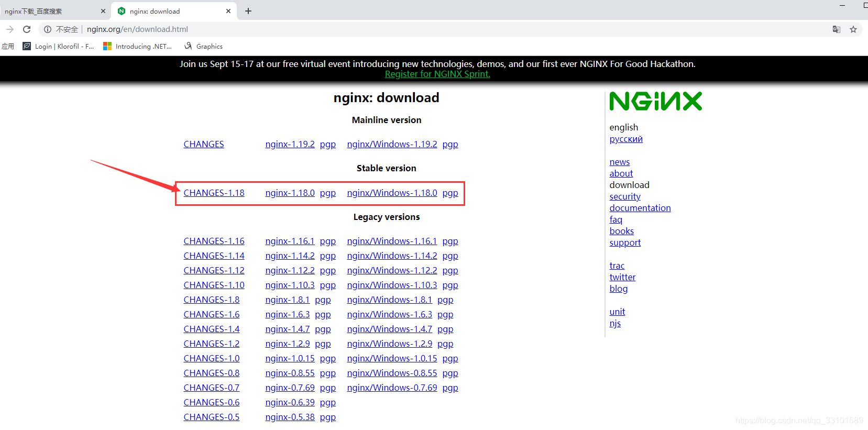
Task: Switch to the nginx下载_百度搜索 tab
Action: click(x=54, y=11)
